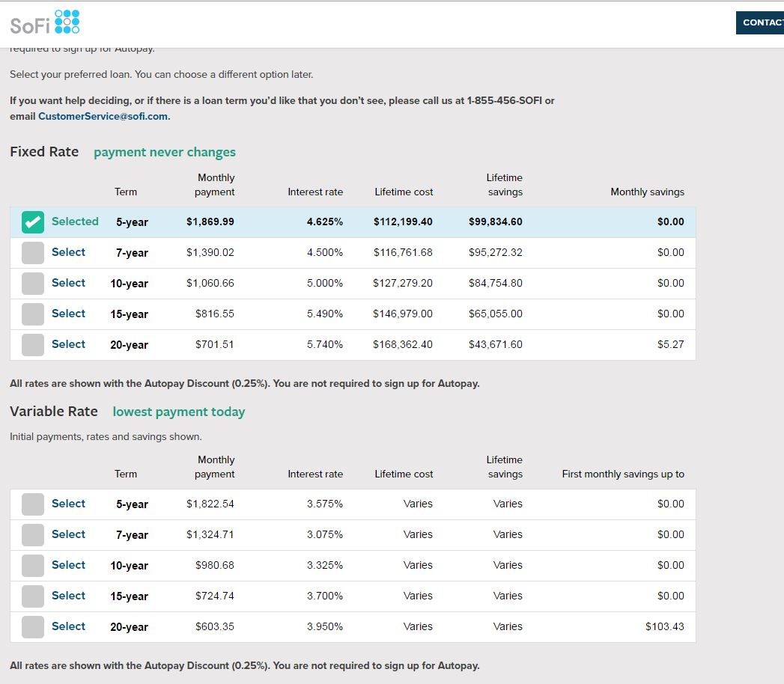Screen dimensions: 784x684
Task: Open the CustomerService@sofi.com email link
Action: click(103, 116)
